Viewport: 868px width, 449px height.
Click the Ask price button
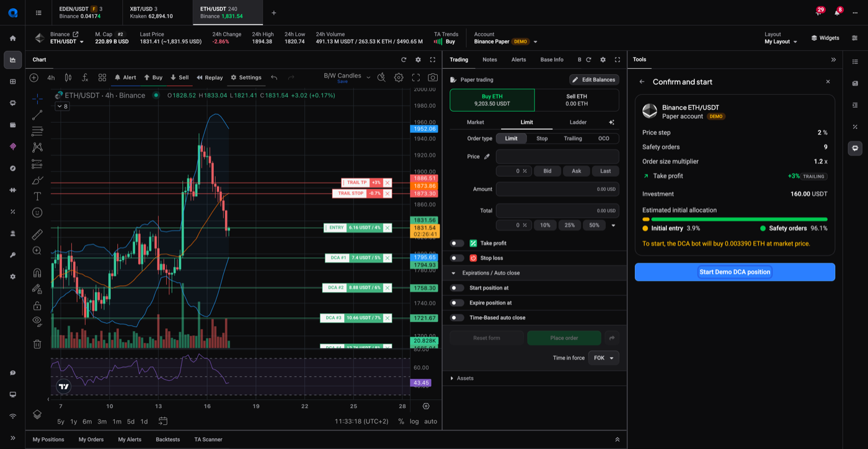click(577, 171)
